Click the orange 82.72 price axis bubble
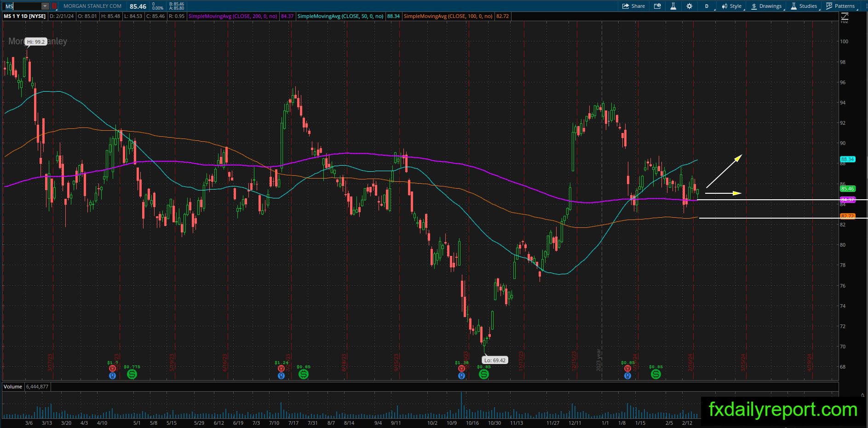The height and width of the screenshot is (428, 868). point(847,216)
